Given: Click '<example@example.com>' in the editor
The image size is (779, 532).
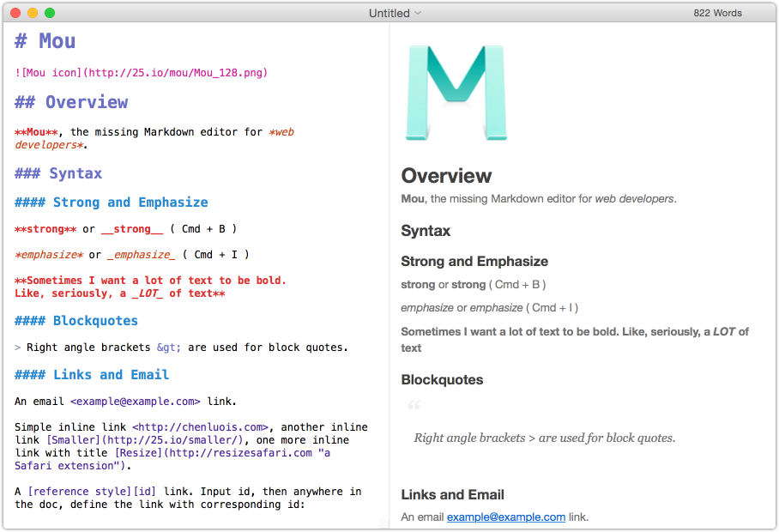Looking at the screenshot, I should tap(136, 402).
